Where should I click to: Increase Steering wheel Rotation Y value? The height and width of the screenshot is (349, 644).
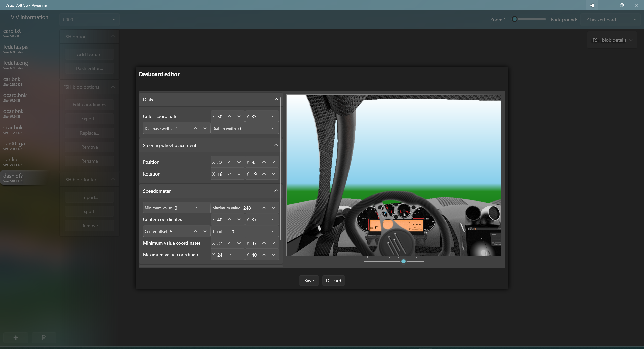click(264, 174)
